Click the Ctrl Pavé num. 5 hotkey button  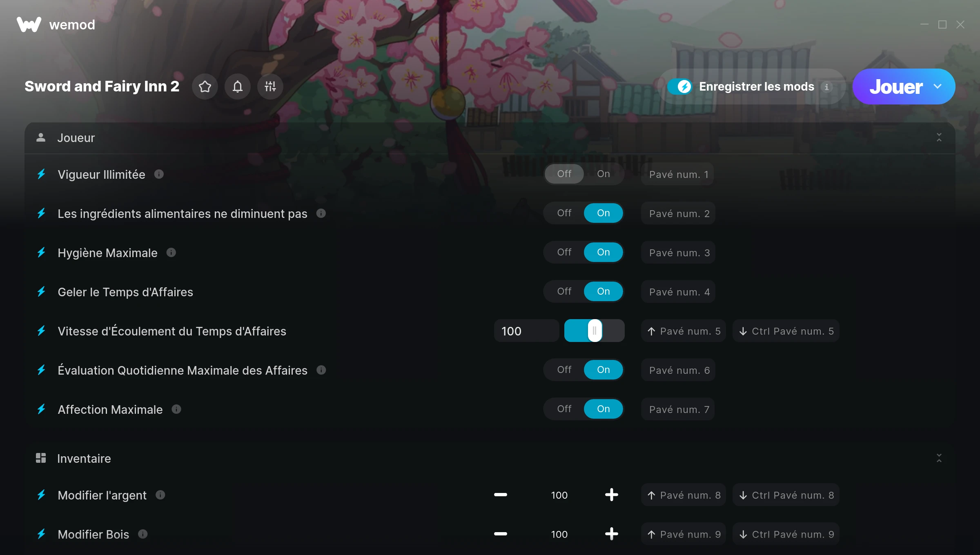point(786,331)
